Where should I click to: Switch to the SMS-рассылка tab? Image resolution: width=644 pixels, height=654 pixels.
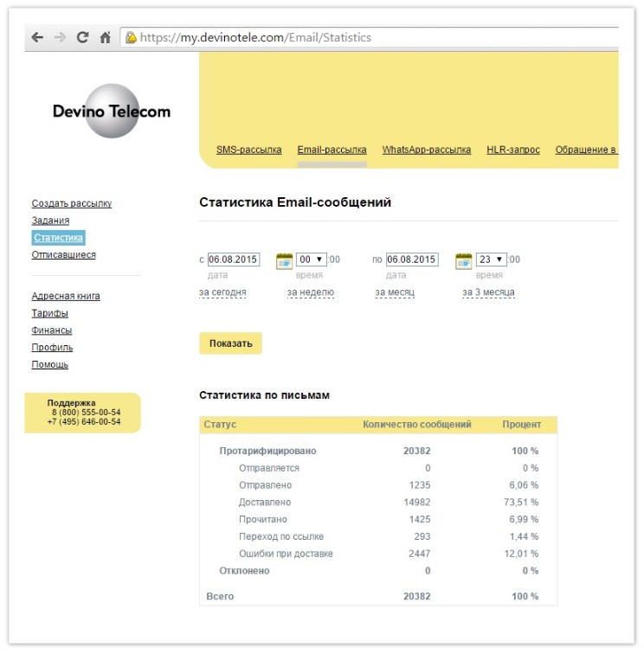[248, 150]
